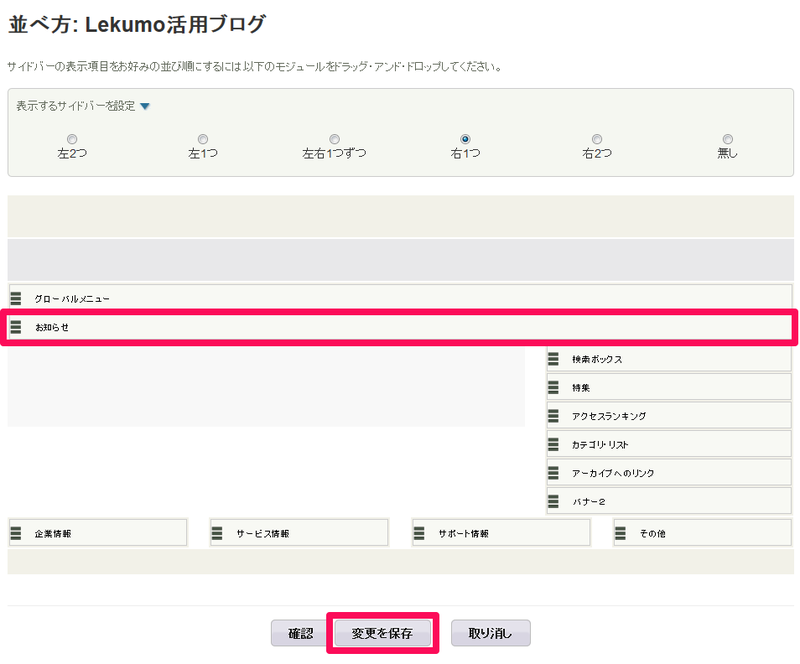800x664 pixels.
Task: Click drag handle icon for その他
Action: [620, 533]
